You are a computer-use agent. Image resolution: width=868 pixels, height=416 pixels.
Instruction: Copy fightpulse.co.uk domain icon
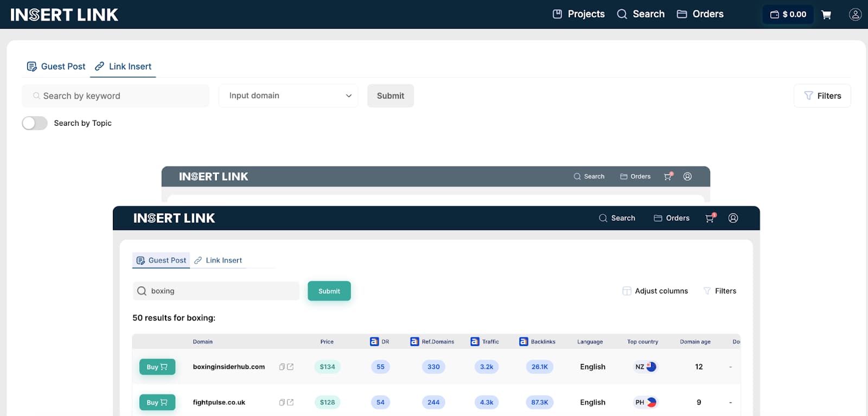[282, 402]
